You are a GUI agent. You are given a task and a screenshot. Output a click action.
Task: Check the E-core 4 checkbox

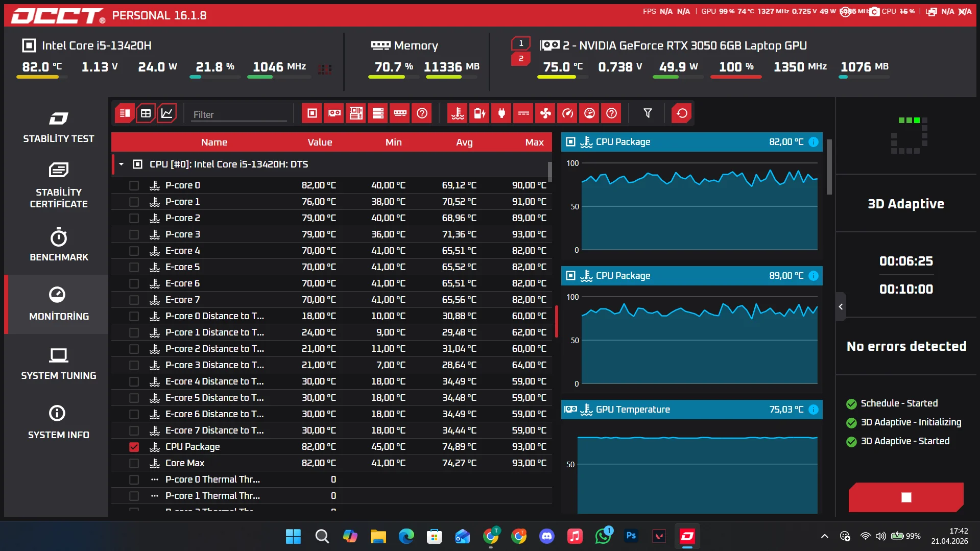click(134, 251)
